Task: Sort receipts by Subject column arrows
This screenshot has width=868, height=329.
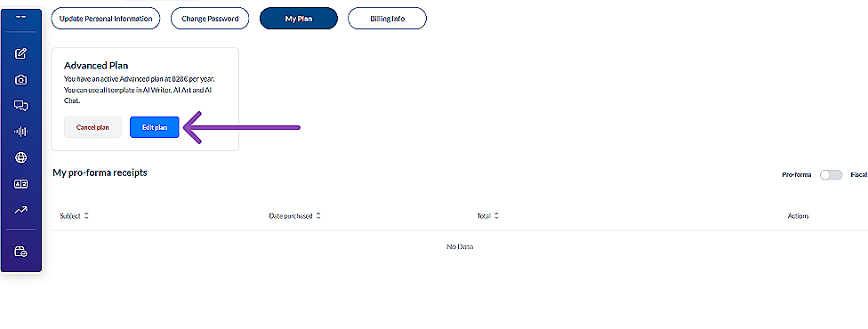Action: [x=86, y=216]
